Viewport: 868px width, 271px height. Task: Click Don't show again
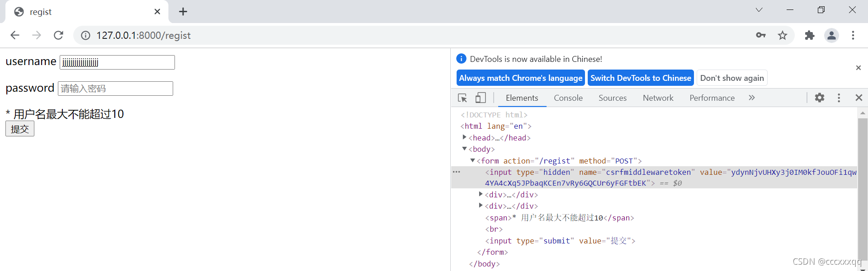(732, 78)
